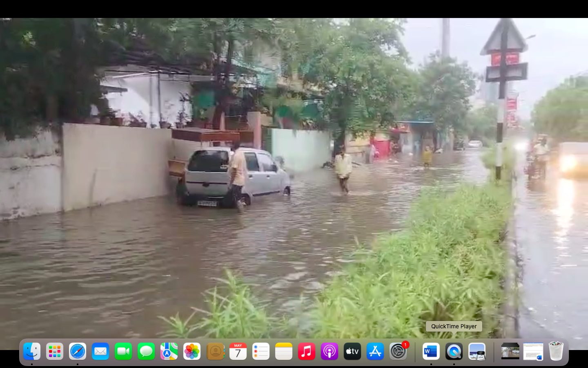Open the App Store
The image size is (588, 368).
click(x=375, y=351)
